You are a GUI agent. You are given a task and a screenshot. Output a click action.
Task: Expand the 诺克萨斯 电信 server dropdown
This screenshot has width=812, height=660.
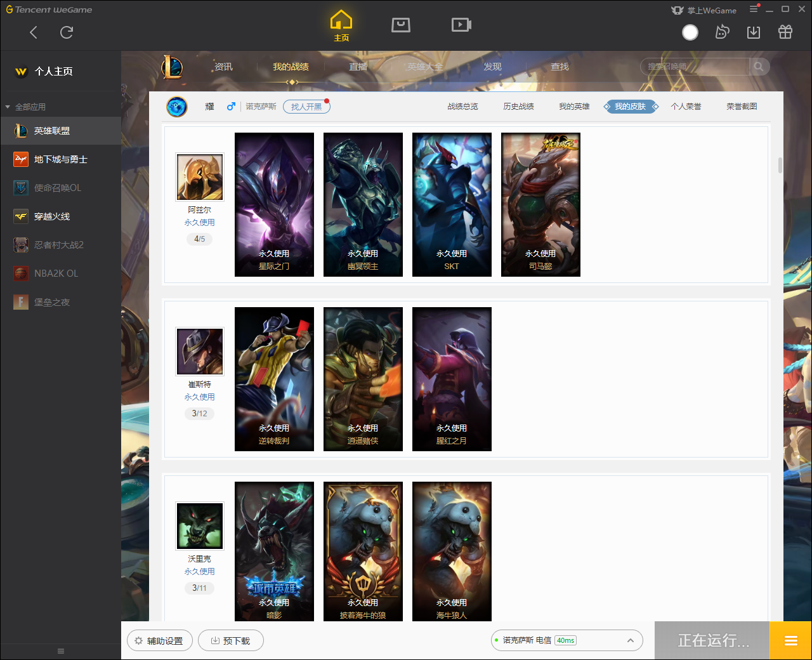[567, 640]
